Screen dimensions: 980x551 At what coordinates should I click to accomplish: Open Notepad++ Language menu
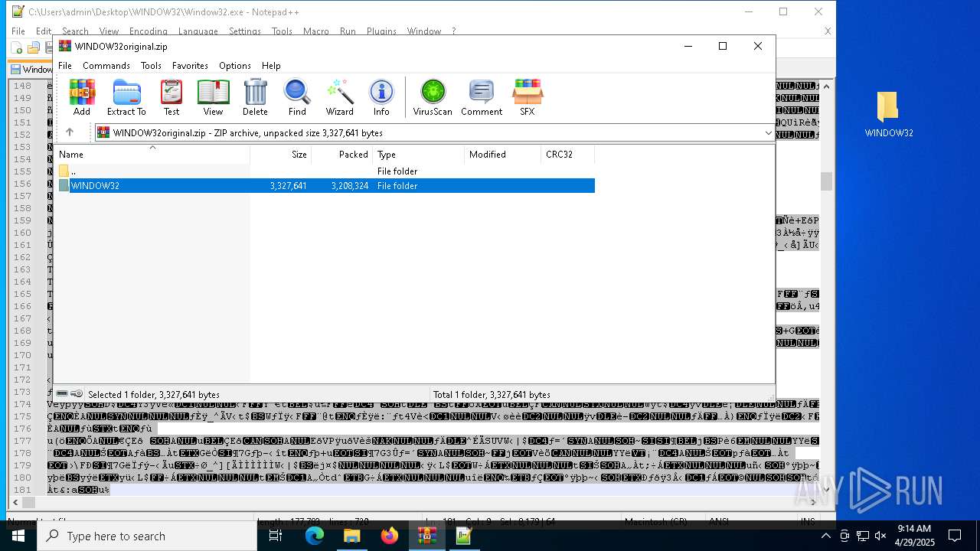click(x=198, y=31)
